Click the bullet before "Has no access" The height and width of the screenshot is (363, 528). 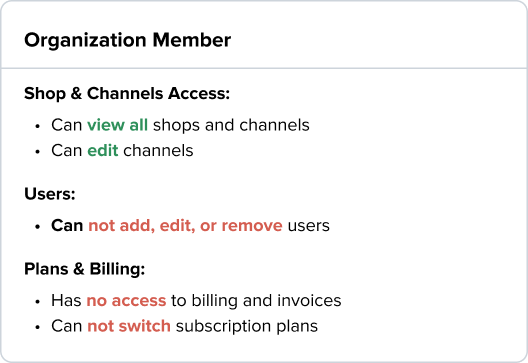click(x=37, y=302)
